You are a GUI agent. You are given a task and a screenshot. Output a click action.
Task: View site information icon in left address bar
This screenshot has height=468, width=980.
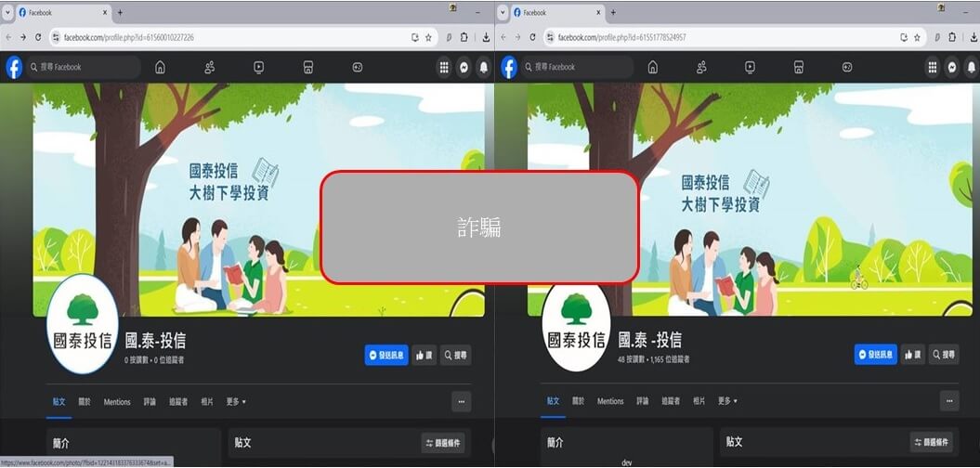pyautogui.click(x=56, y=37)
